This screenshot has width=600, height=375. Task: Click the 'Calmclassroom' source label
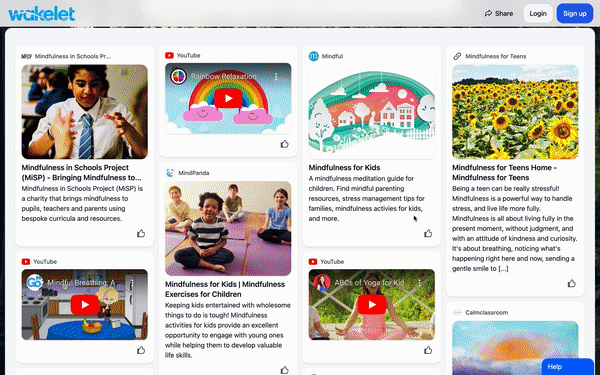point(487,313)
